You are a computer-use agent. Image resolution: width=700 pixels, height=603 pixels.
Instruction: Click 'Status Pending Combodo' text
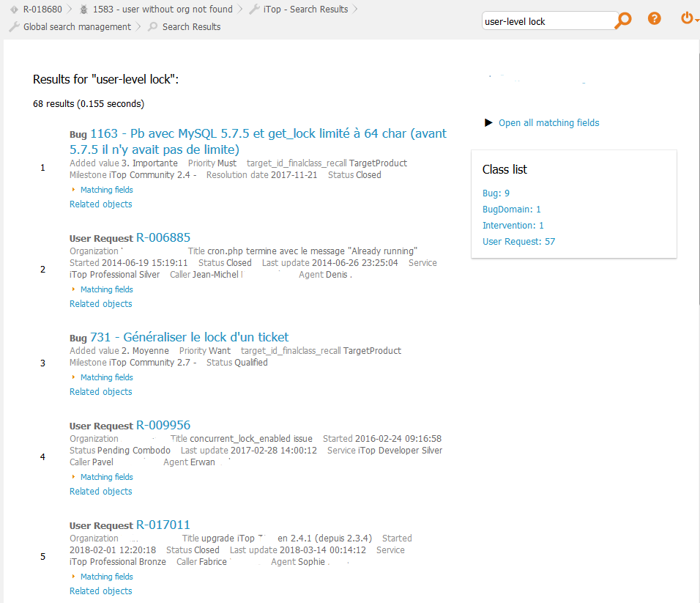coord(120,451)
